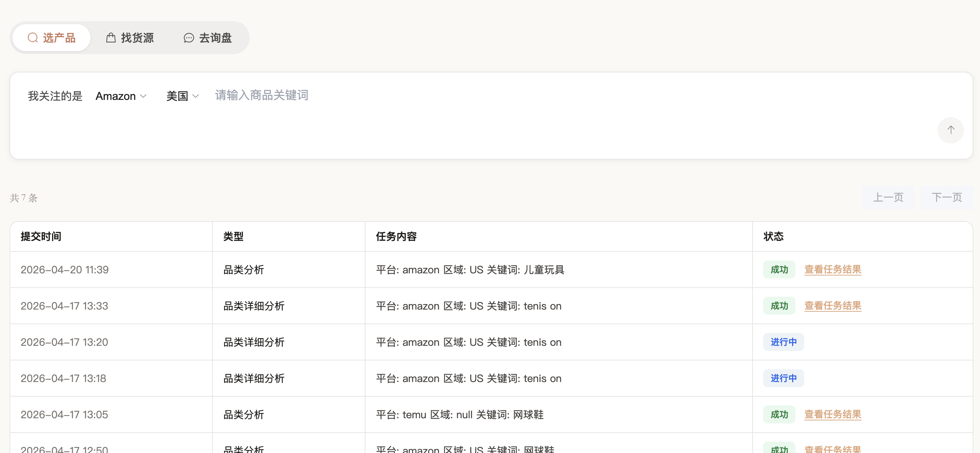The image size is (980, 453).
Task: View task result for 2026-04-17 12:50 row
Action: click(832, 449)
